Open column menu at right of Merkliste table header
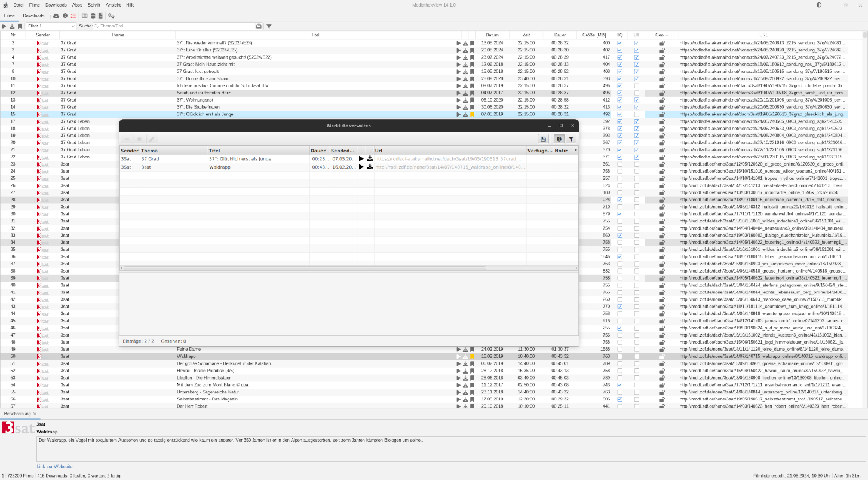This screenshot has height=480, width=868. [x=576, y=151]
